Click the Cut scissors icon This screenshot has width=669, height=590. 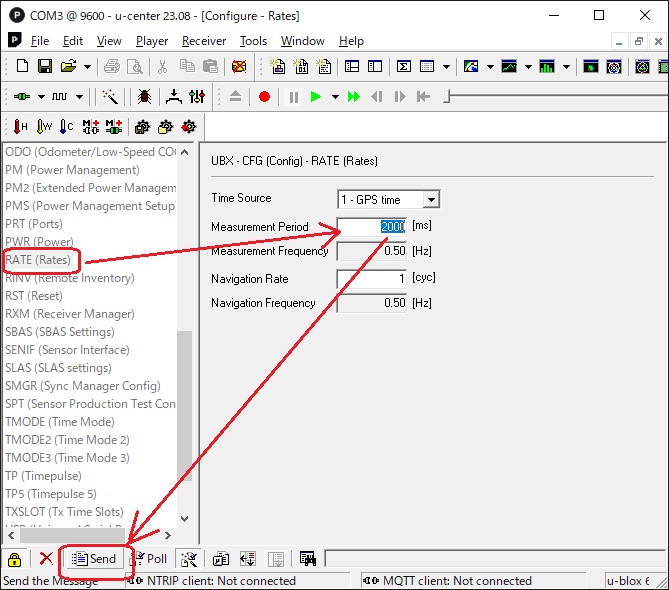pos(162,67)
